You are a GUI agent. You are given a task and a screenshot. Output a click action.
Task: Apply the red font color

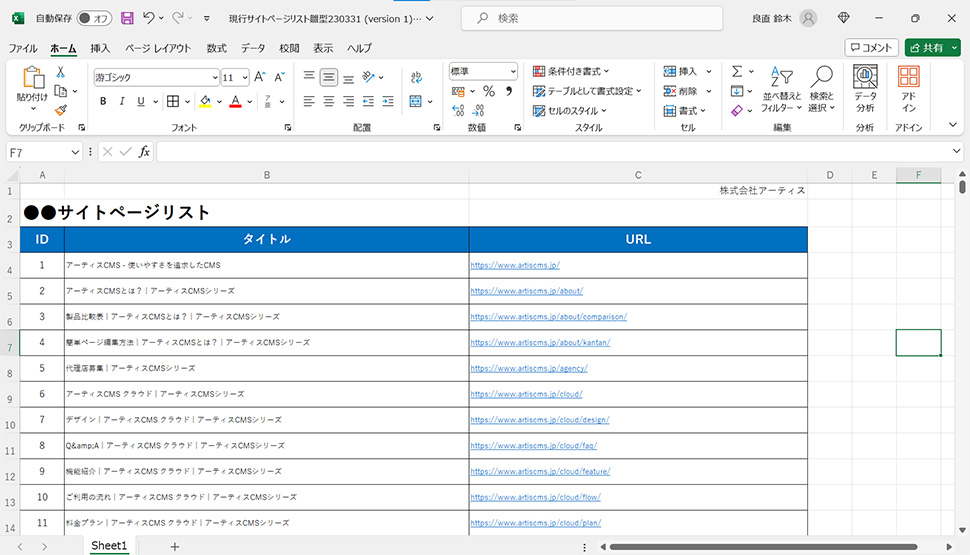point(235,101)
